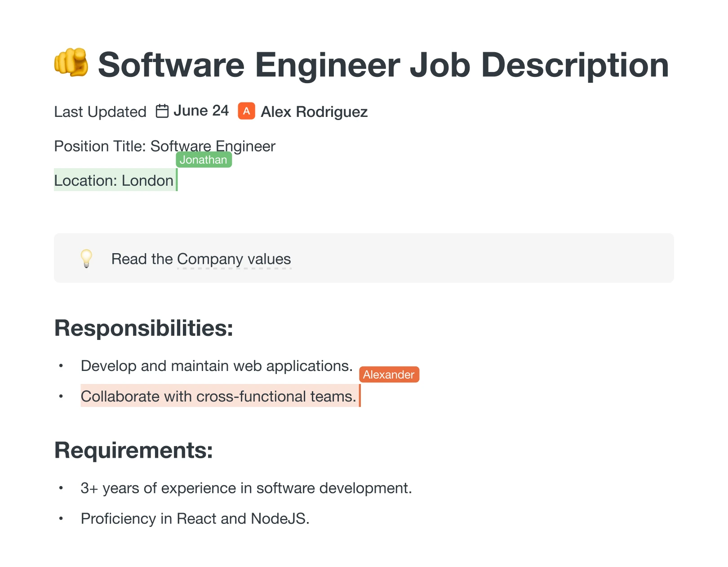The width and height of the screenshot is (728, 567).
Task: Place cursor in Position Title line
Action: tap(164, 146)
